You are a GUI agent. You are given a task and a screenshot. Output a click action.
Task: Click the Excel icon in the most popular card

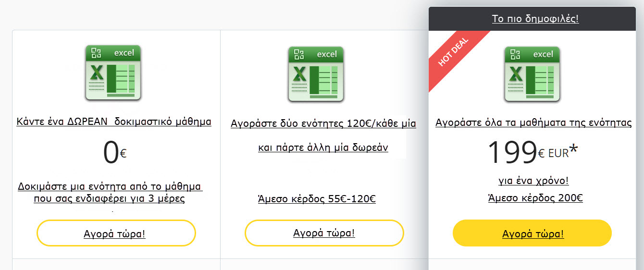point(532,74)
